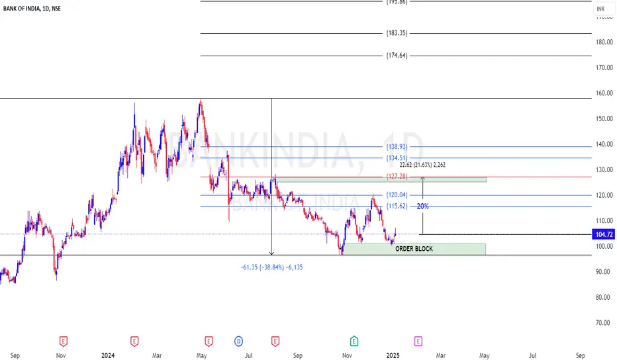Click the 150.00 price axis label

[x=604, y=118]
